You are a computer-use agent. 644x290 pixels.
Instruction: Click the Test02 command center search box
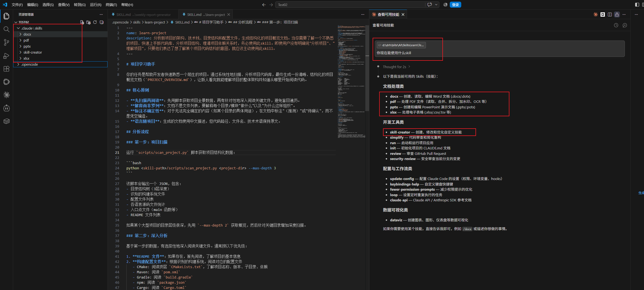click(x=350, y=5)
